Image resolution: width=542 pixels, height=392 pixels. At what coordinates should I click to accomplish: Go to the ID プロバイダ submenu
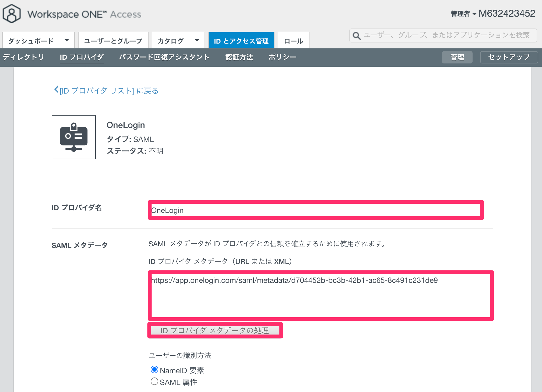coord(82,57)
